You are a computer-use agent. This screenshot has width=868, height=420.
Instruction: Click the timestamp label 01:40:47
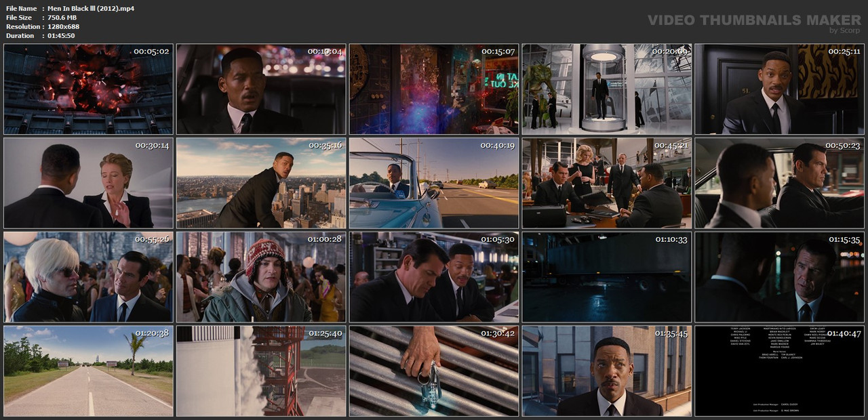click(x=844, y=334)
